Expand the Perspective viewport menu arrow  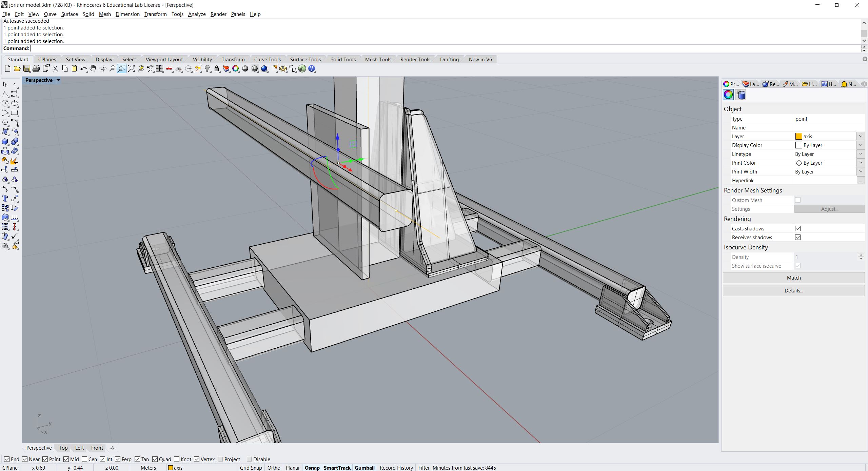pyautogui.click(x=58, y=80)
